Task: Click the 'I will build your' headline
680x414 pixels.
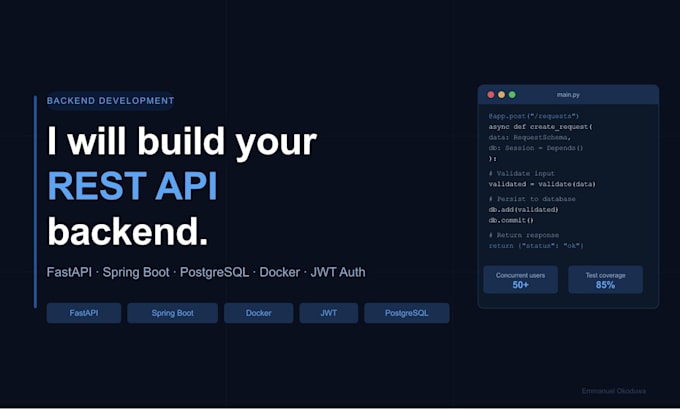Action: (x=182, y=141)
